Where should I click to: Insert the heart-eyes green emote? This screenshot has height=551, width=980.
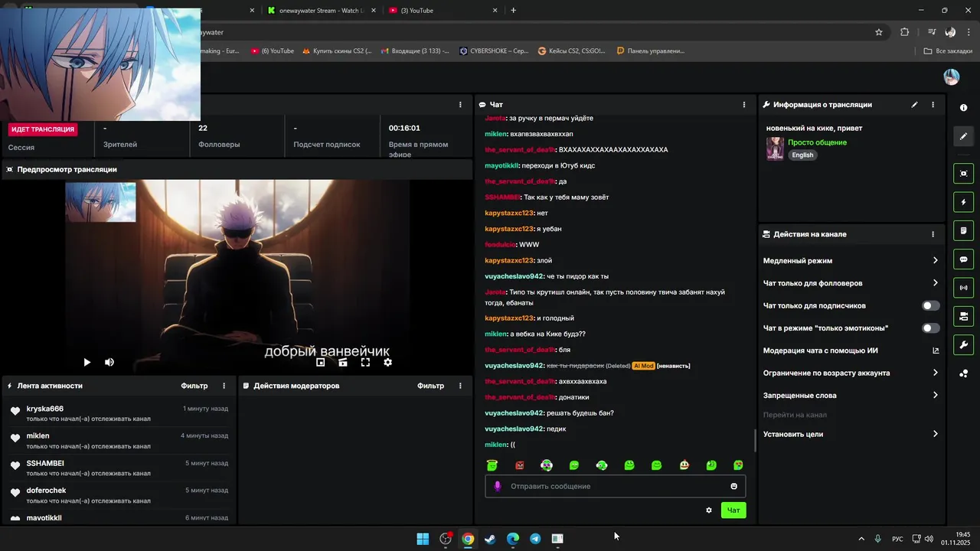tap(738, 465)
